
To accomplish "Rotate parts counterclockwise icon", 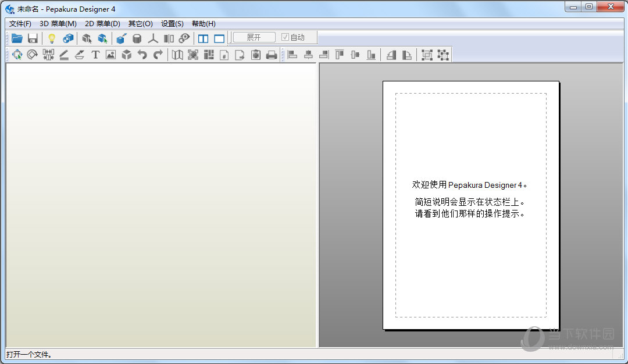I will coord(391,55).
